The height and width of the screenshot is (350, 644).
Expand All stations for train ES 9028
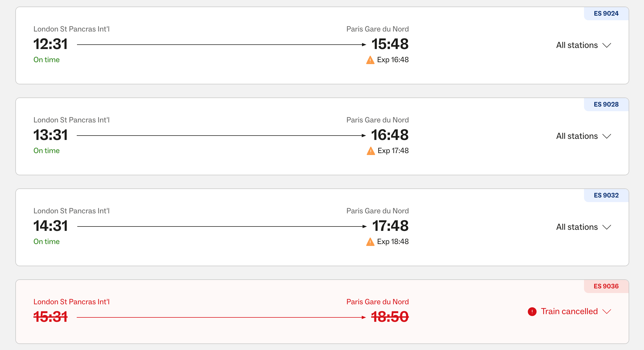click(x=583, y=136)
